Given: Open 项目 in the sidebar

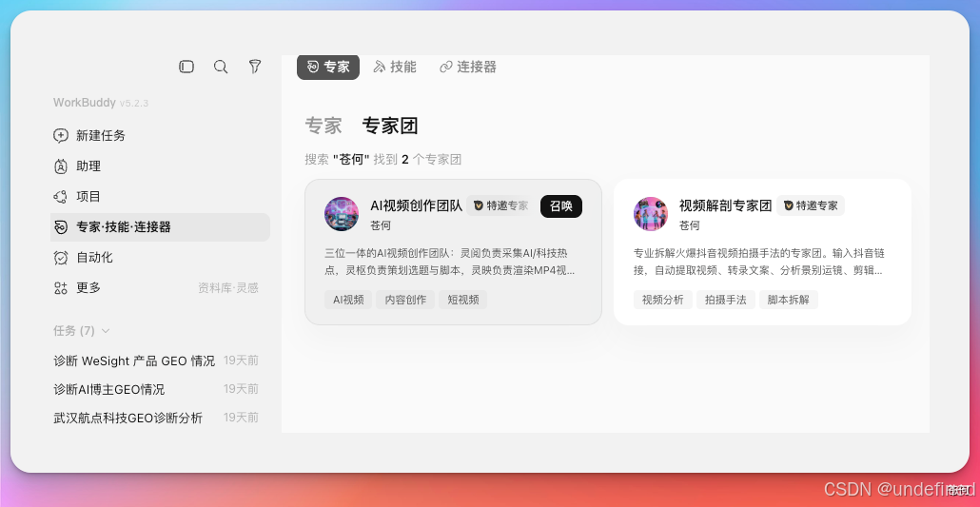Looking at the screenshot, I should tap(160, 197).
